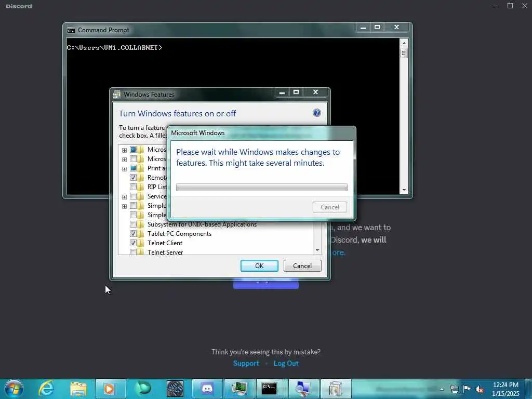Toggle the first Microsoft feature filled checkbox
This screenshot has width=532, height=399.
(x=133, y=149)
